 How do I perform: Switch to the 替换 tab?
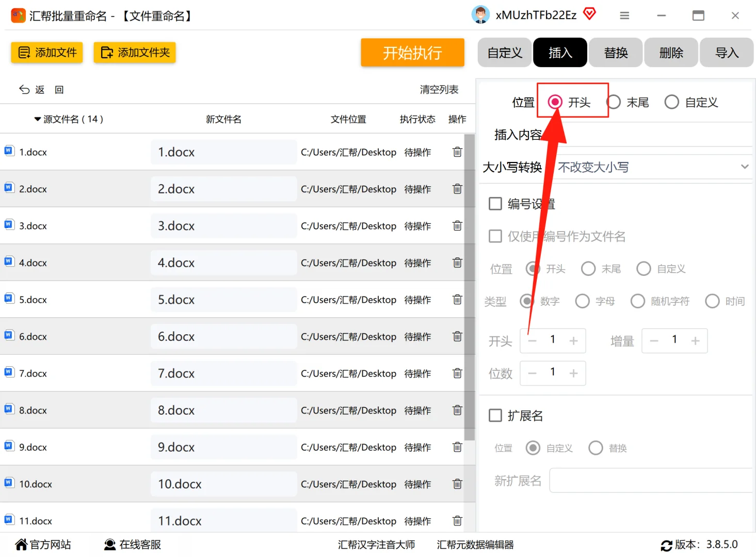point(615,52)
